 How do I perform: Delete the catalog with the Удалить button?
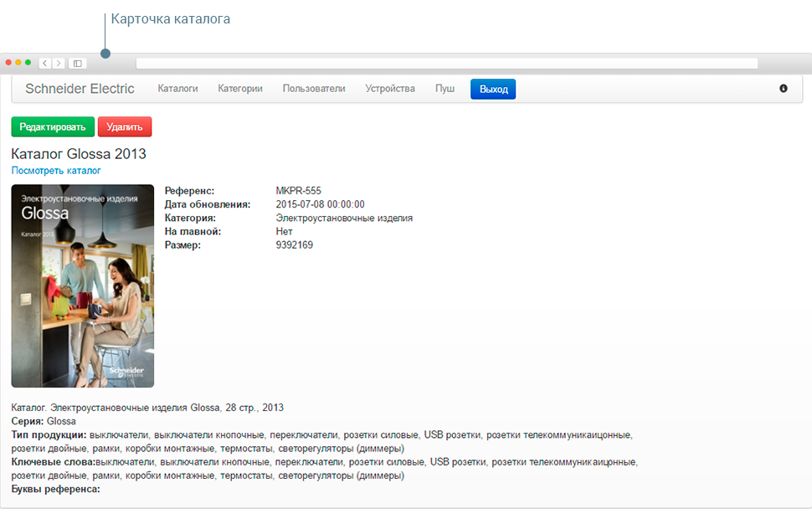click(125, 127)
